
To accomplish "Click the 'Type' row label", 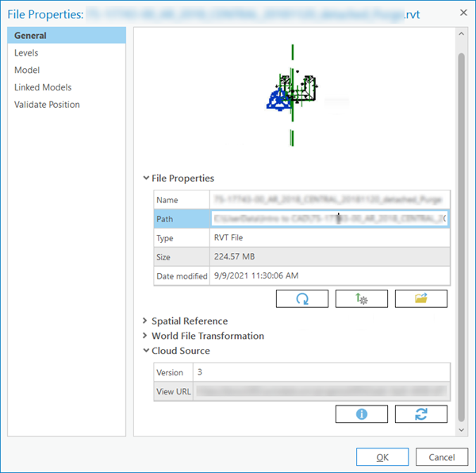I will pos(164,238).
